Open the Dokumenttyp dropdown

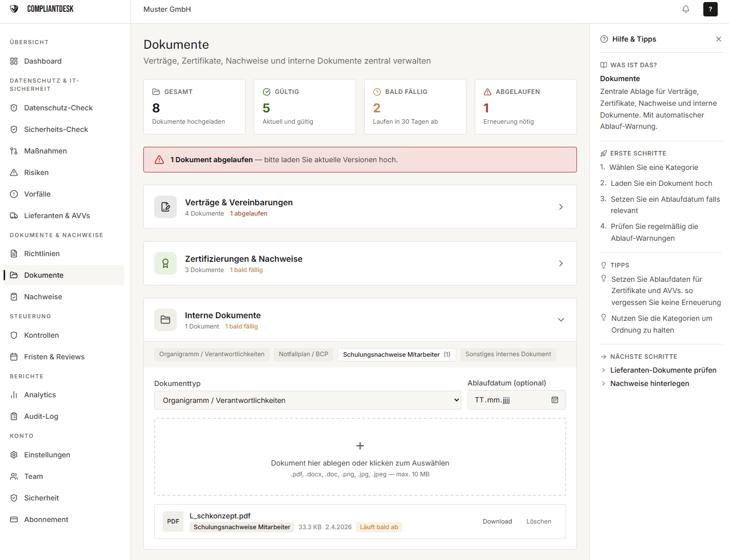click(x=307, y=400)
